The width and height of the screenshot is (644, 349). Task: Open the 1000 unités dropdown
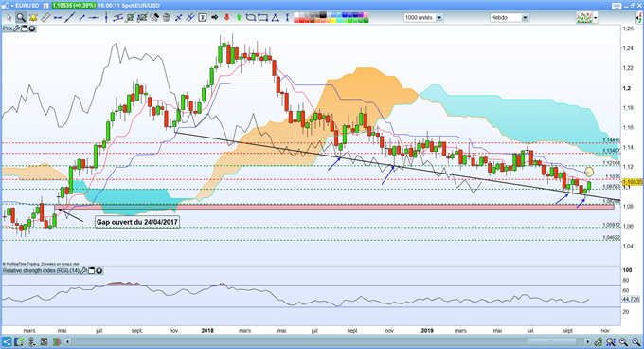coord(439,18)
